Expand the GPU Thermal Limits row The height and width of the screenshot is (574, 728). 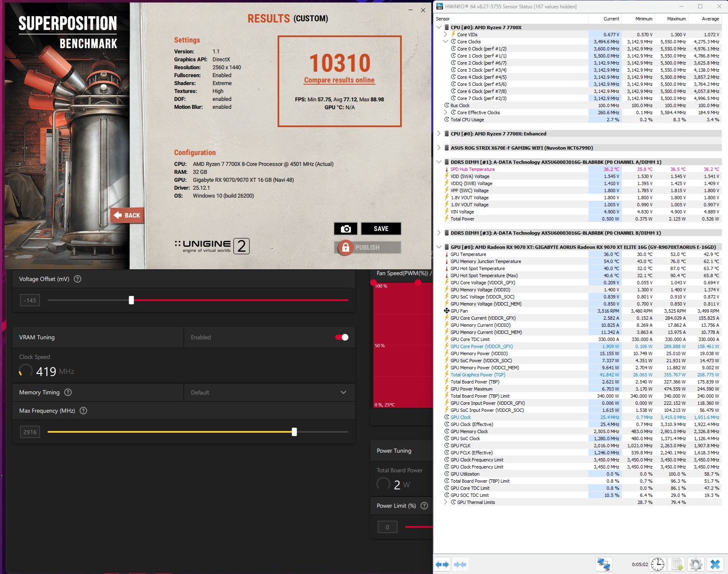[x=445, y=502]
